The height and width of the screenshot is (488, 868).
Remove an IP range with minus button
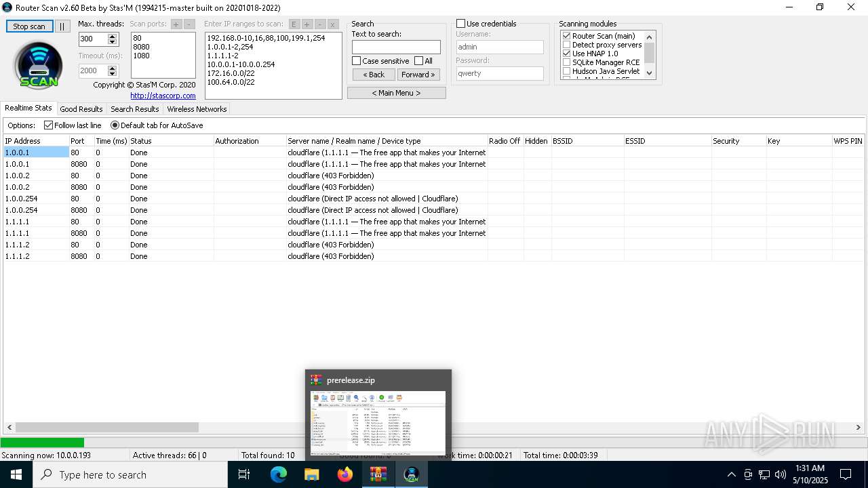click(319, 24)
